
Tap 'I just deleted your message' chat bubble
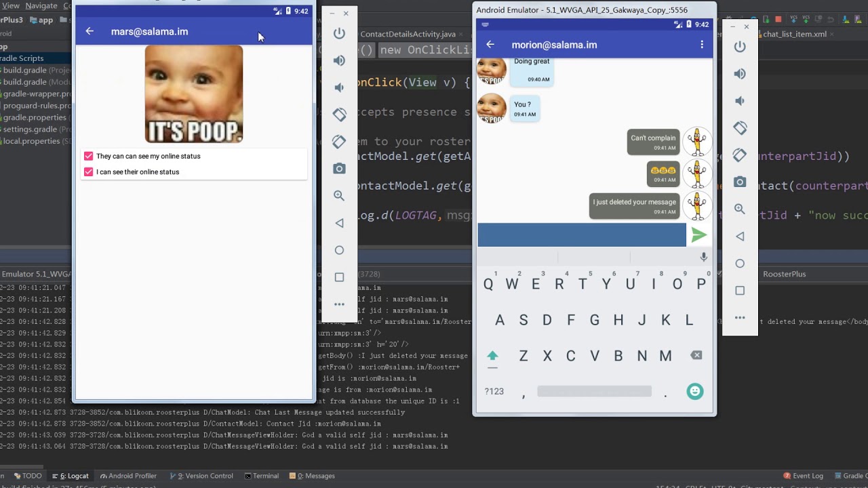click(x=634, y=206)
